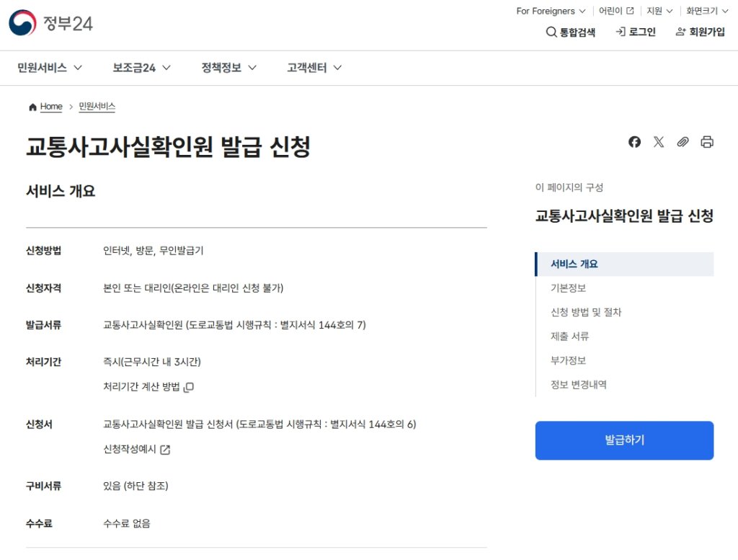738x560 pixels.
Task: Expand the 지원 dropdown
Action: coord(659,11)
